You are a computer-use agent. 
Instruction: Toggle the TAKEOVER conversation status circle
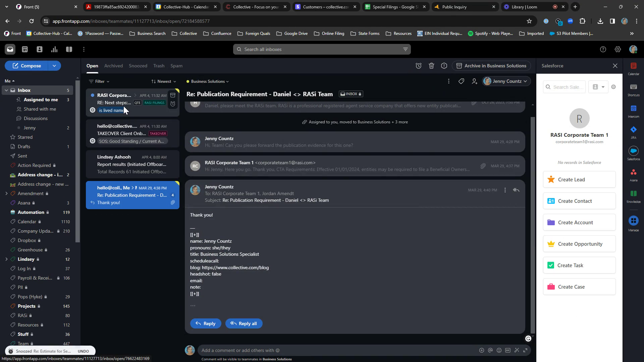[93, 141]
